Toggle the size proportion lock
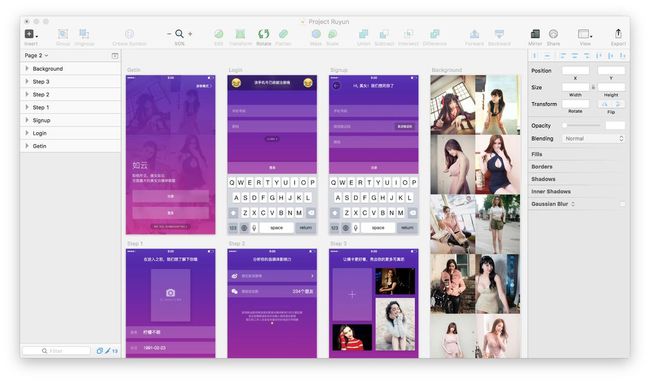The width and height of the screenshot is (650, 382). coord(593,87)
